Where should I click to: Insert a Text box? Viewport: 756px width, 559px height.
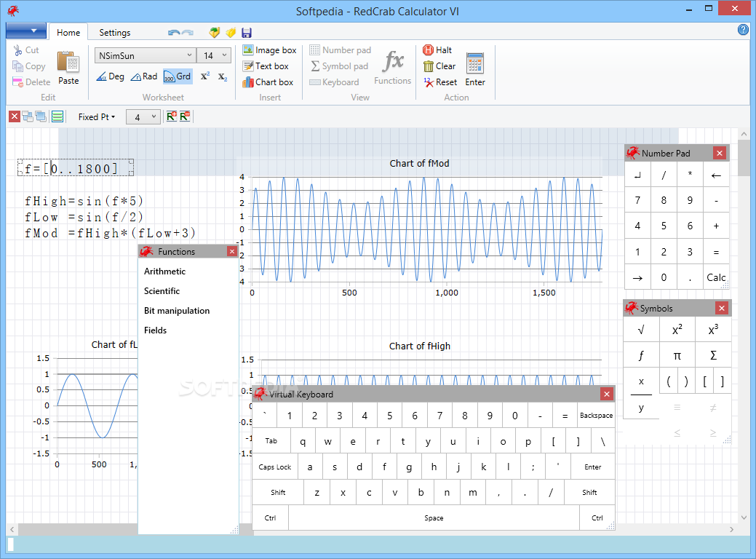[266, 66]
